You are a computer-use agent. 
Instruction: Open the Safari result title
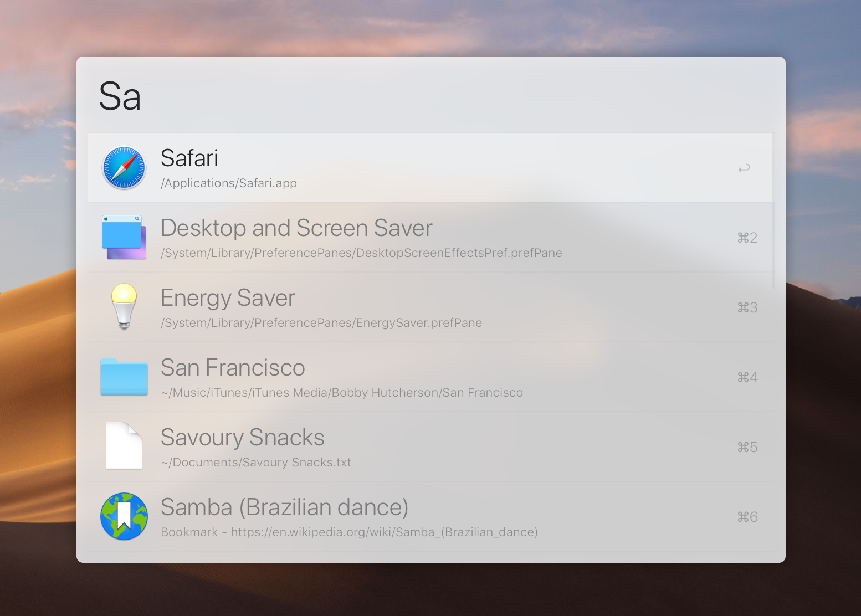pos(189,158)
